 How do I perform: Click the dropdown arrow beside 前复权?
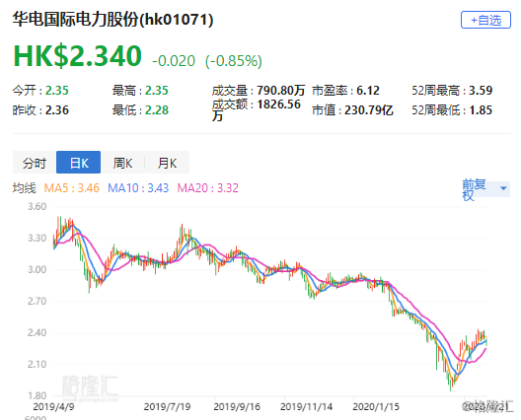503,188
